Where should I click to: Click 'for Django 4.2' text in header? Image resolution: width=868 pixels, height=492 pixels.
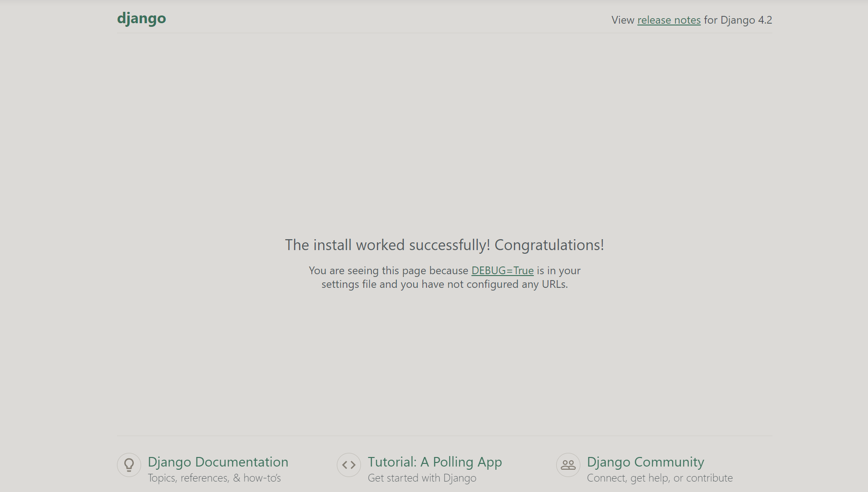pos(738,20)
